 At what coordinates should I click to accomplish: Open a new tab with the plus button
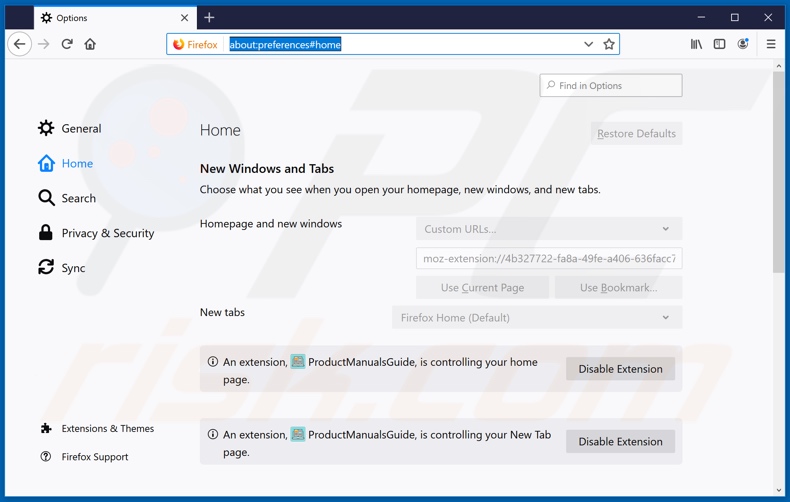209,18
